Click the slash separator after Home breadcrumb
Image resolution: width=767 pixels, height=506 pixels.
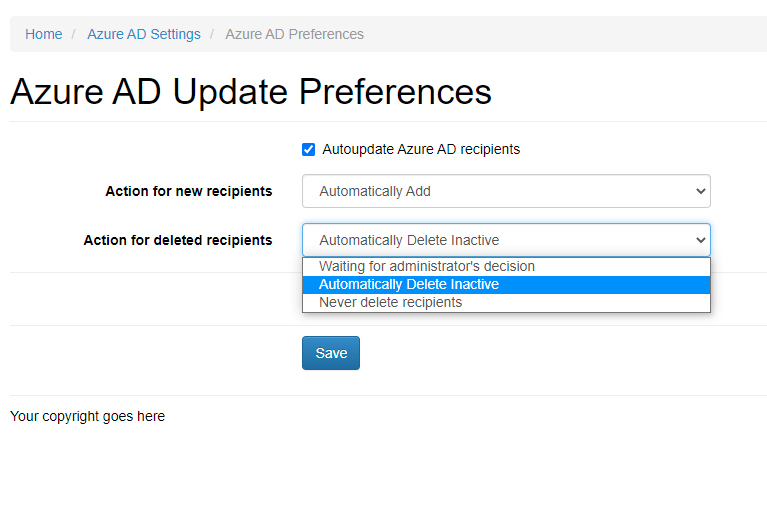click(x=74, y=34)
